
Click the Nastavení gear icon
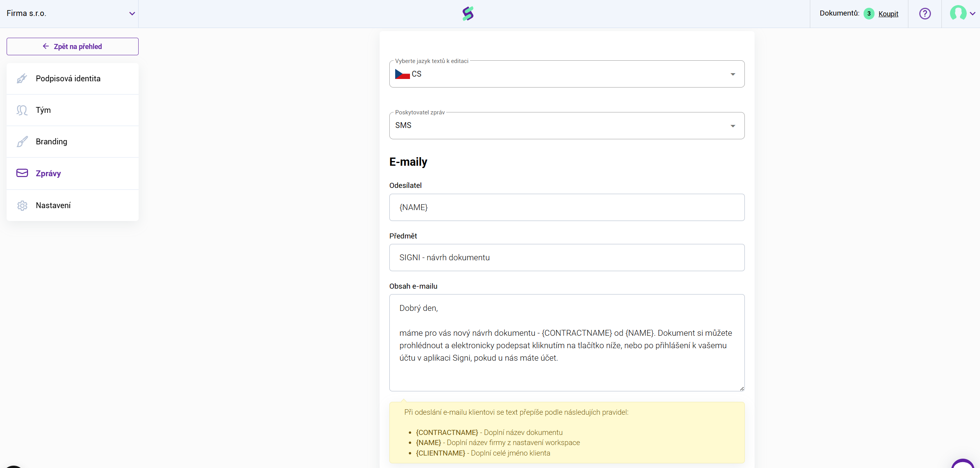(x=22, y=205)
